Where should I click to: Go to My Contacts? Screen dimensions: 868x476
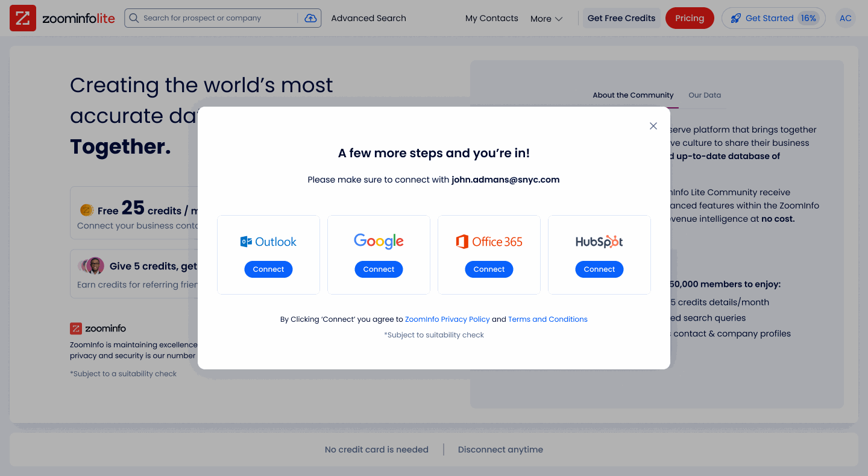[492, 18]
